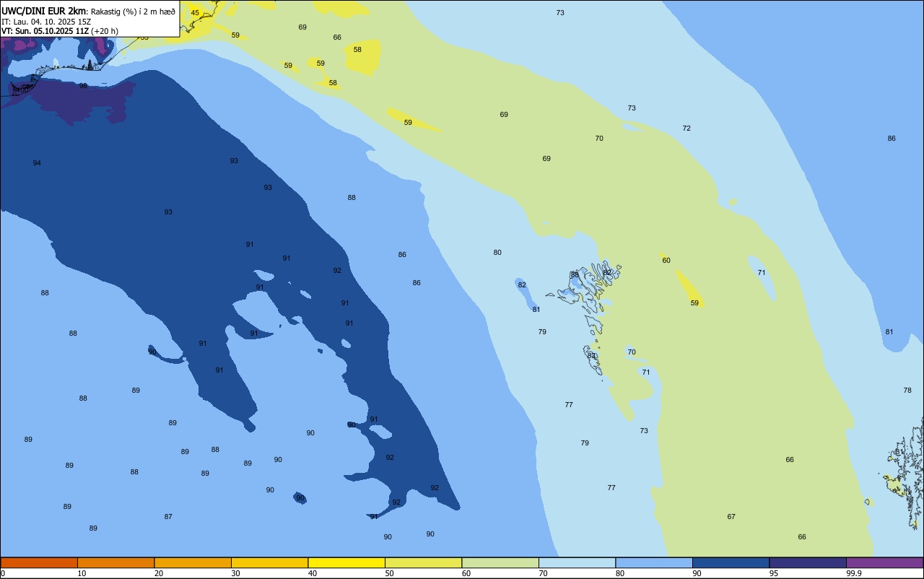Click the legend swatch for 80 to 90 percent
Viewport: 924px width, 579px height.
[654, 562]
